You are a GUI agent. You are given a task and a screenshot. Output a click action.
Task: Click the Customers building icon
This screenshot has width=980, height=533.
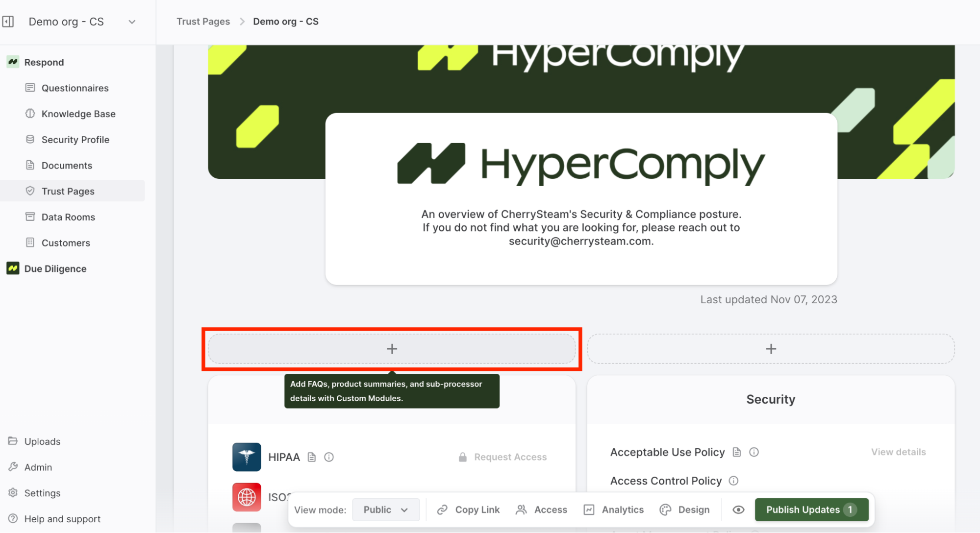pos(30,242)
